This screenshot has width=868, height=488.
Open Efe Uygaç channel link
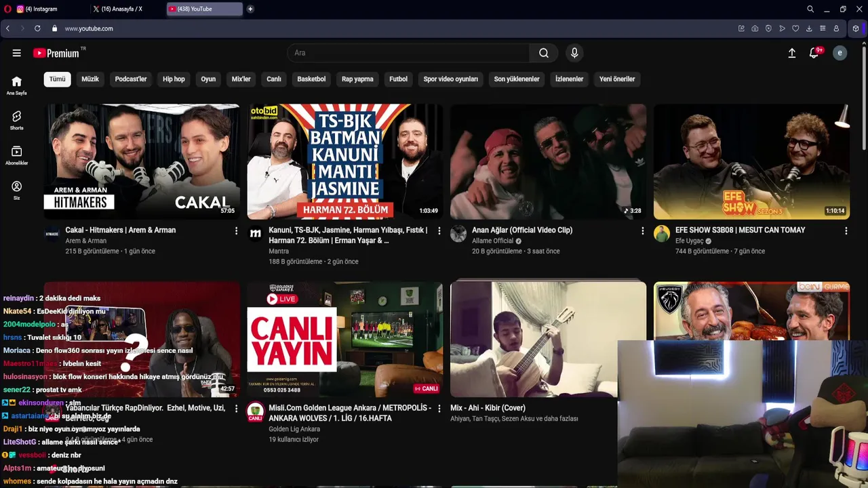[x=690, y=241]
